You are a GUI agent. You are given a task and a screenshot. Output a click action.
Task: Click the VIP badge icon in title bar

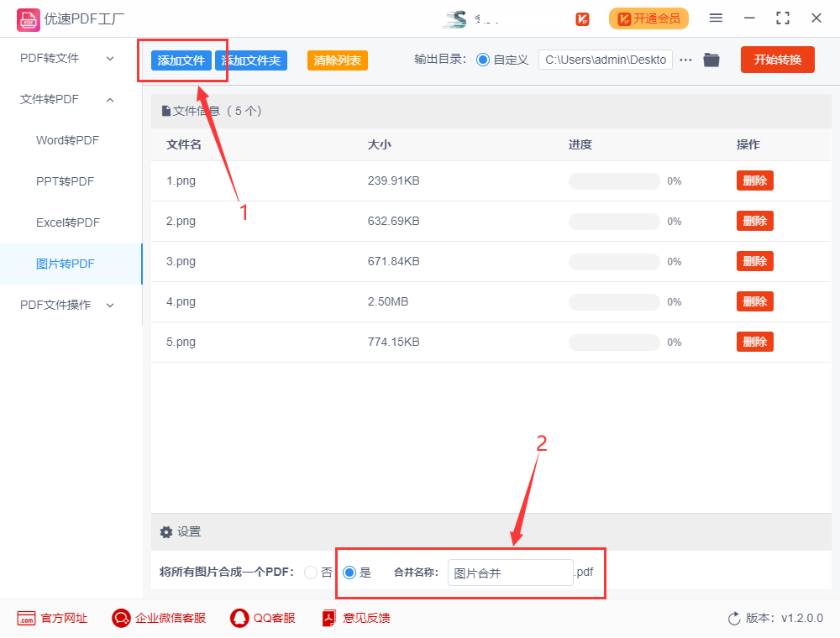pyautogui.click(x=582, y=19)
